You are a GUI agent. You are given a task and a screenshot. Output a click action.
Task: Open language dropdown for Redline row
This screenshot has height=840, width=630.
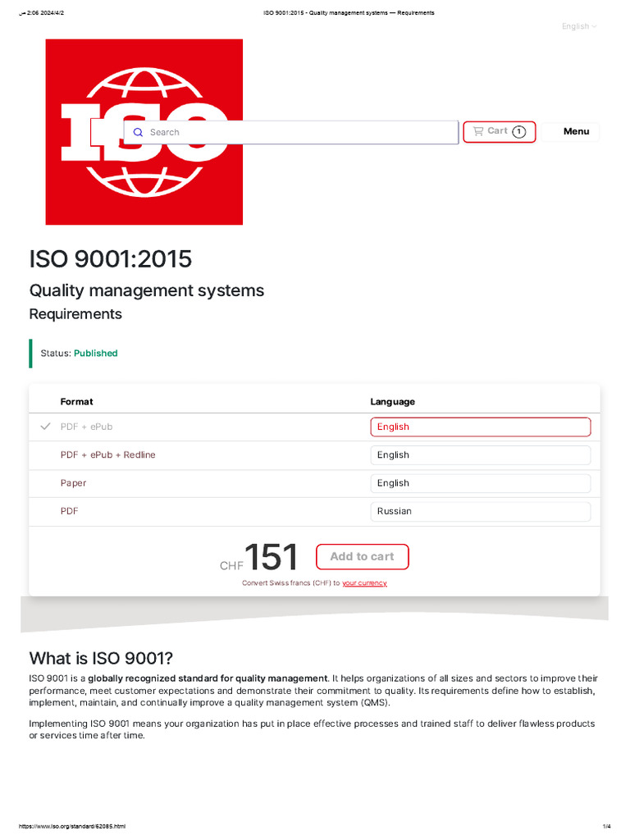[481, 454]
